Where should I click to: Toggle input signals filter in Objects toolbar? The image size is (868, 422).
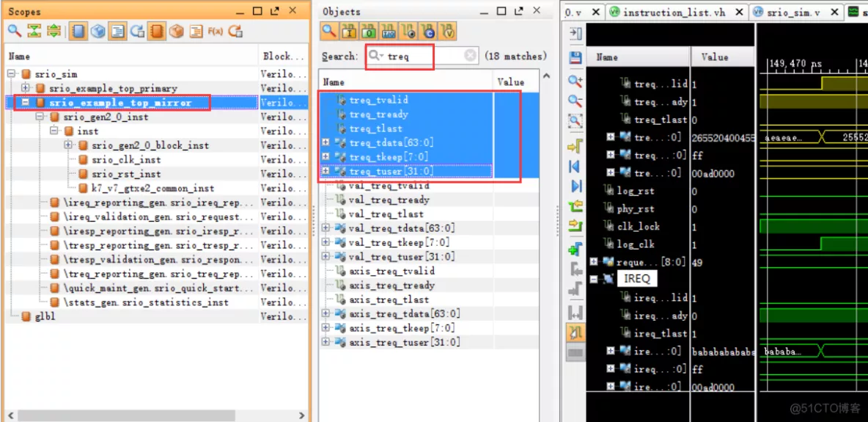pos(349,31)
